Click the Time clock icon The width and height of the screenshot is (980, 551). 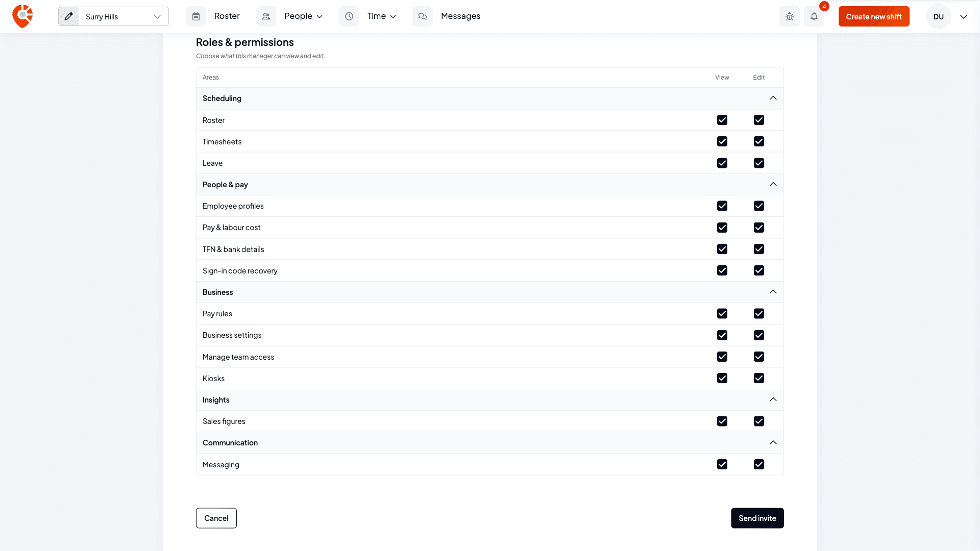pos(349,16)
